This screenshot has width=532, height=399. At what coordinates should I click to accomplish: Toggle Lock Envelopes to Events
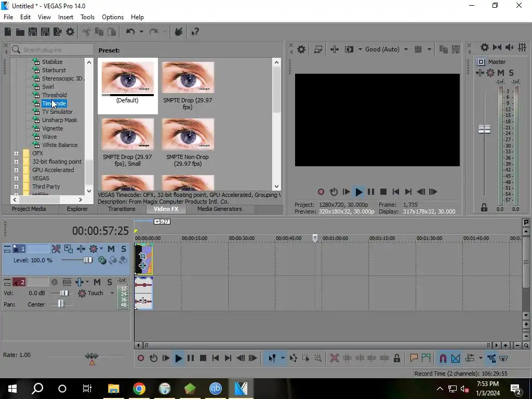click(491, 358)
